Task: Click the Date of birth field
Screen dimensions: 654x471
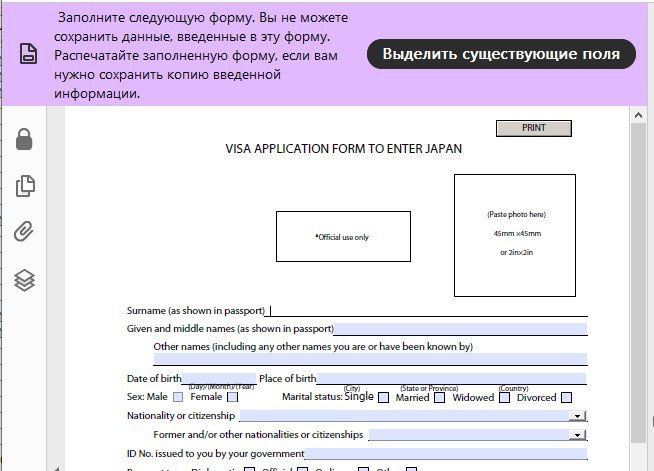Action: 219,378
